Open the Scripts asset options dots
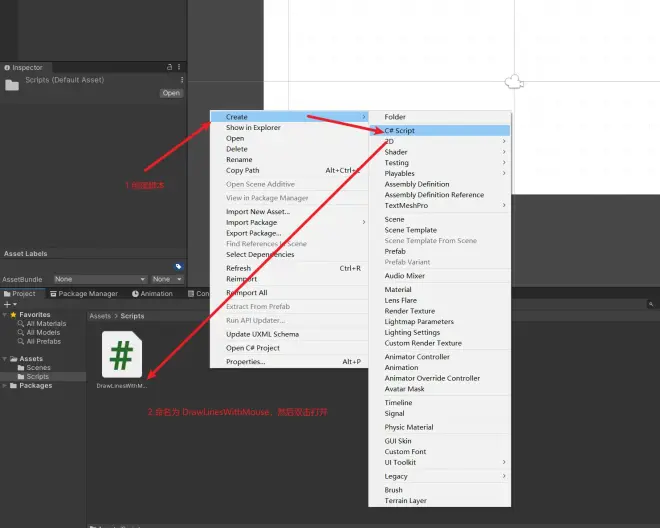 [182, 80]
